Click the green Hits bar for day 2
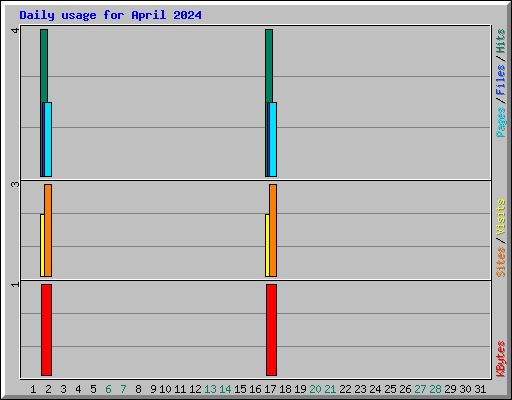 point(44,66)
